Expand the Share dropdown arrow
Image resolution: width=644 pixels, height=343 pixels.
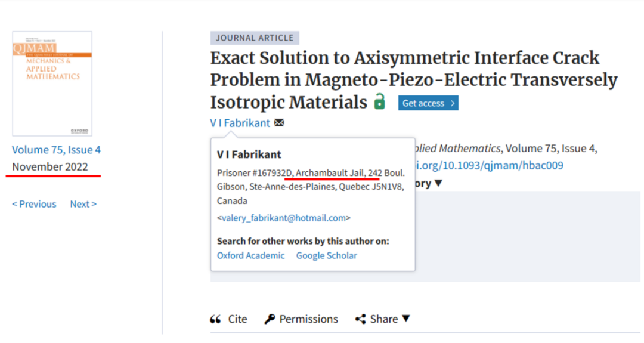point(406,319)
